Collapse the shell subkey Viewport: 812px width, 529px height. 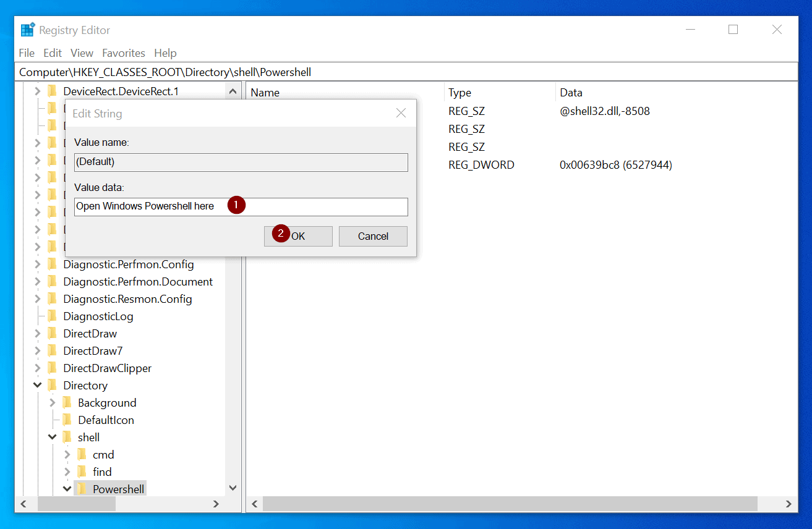point(52,438)
